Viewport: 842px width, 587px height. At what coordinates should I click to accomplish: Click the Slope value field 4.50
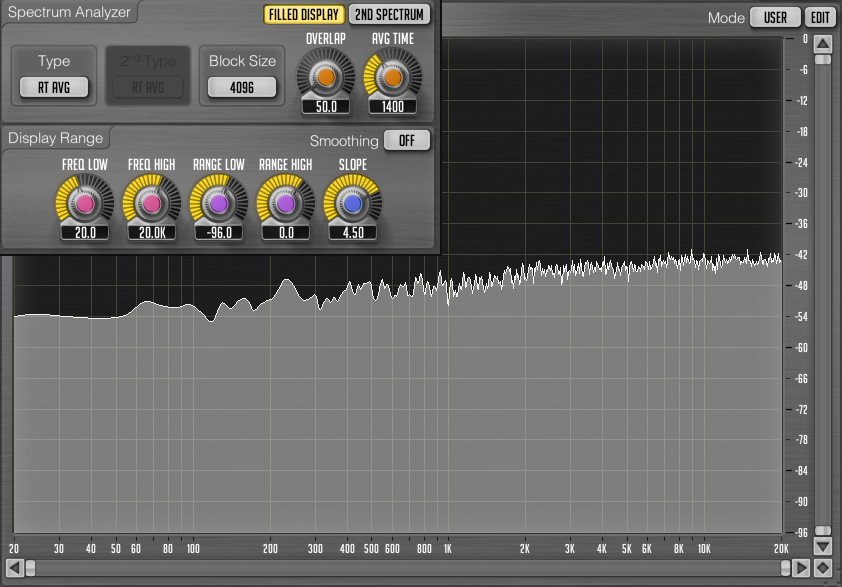click(352, 232)
